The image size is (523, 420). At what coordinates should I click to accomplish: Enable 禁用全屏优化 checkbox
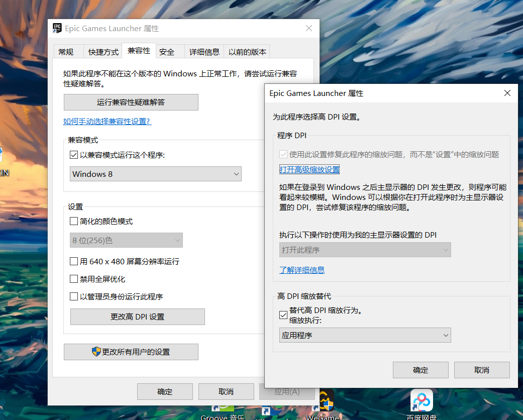[74, 279]
